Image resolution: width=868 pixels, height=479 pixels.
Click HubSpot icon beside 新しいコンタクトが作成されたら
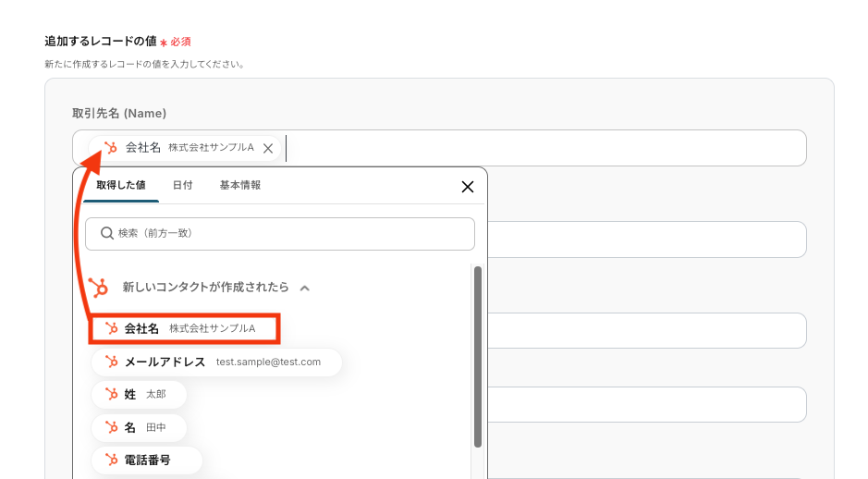99,288
